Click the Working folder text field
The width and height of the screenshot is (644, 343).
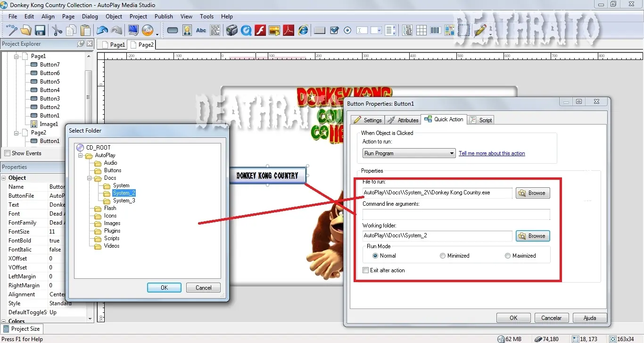437,235
